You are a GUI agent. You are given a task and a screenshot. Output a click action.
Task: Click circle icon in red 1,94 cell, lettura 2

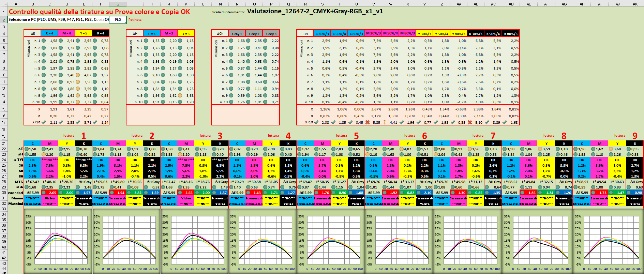tap(112, 193)
